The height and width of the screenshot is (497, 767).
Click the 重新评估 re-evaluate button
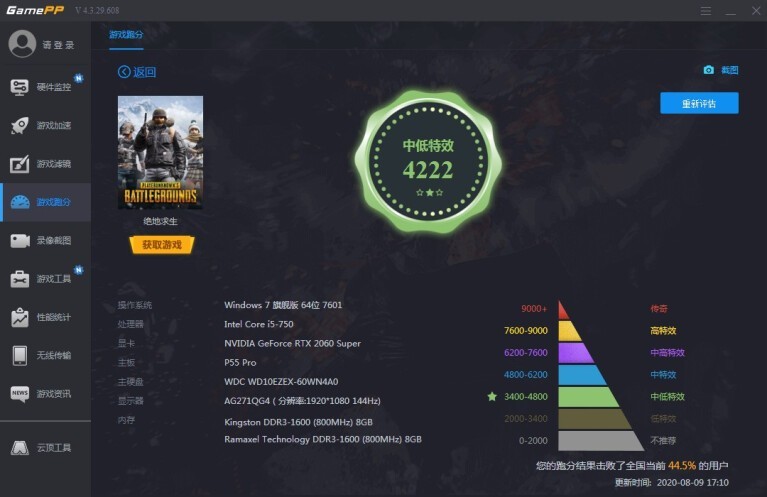(699, 103)
